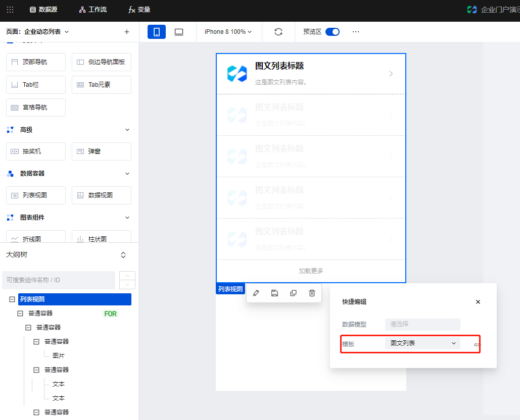Viewport: 520px width, 420px height.
Task: Collapse the FOR 普通容器 tree node
Action: pos(20,313)
